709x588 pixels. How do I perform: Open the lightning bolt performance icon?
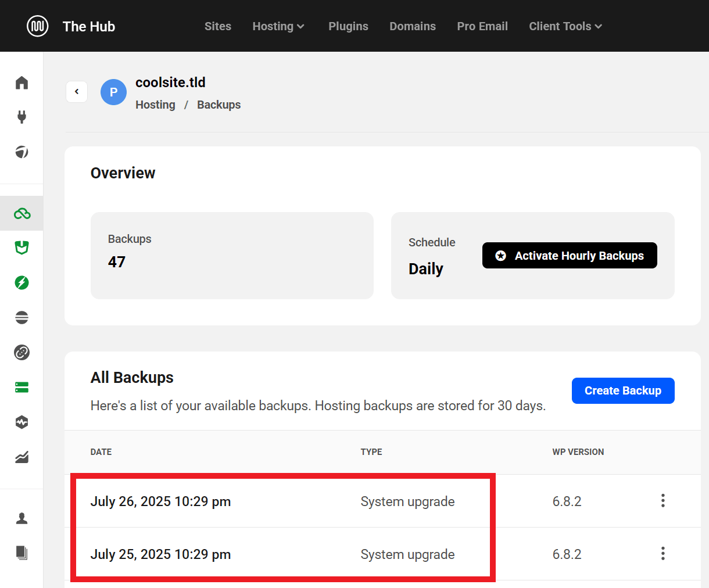coord(22,283)
